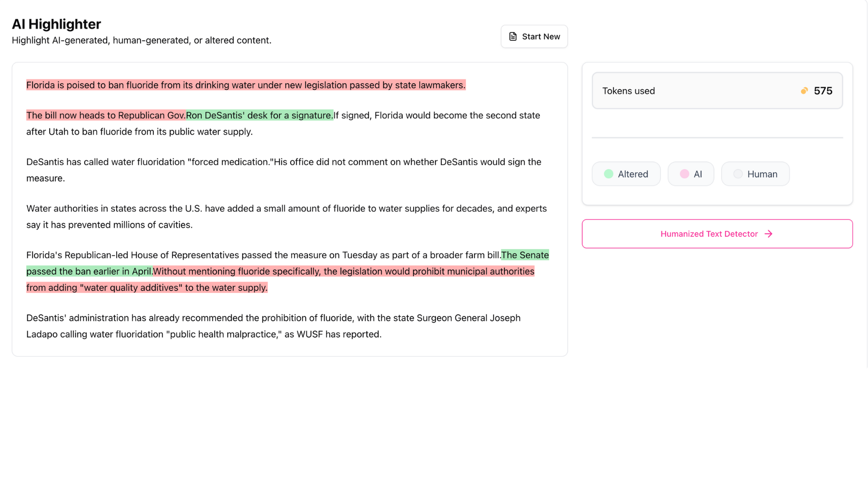Click the gray dot for Human
868x488 pixels.
pos(738,174)
